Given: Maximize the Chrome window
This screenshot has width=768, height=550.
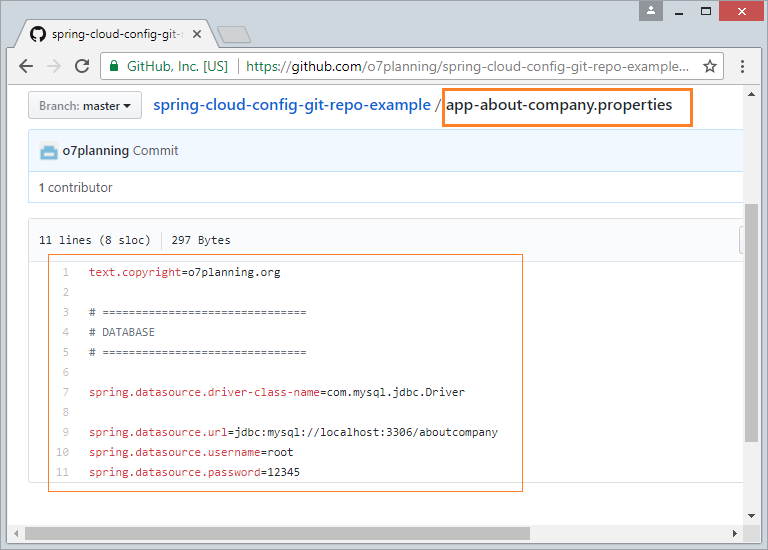Looking at the screenshot, I should (x=706, y=11).
